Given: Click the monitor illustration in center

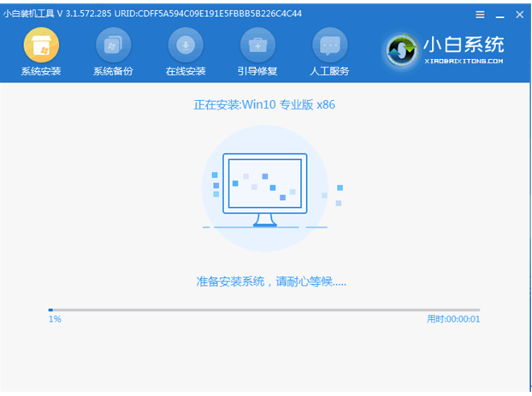Looking at the screenshot, I should [x=264, y=186].
